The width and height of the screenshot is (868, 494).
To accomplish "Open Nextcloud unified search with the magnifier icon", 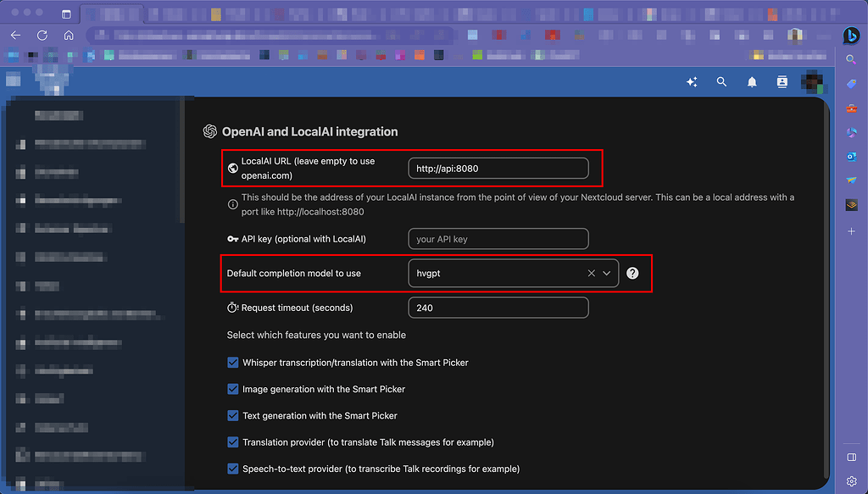I will (721, 82).
